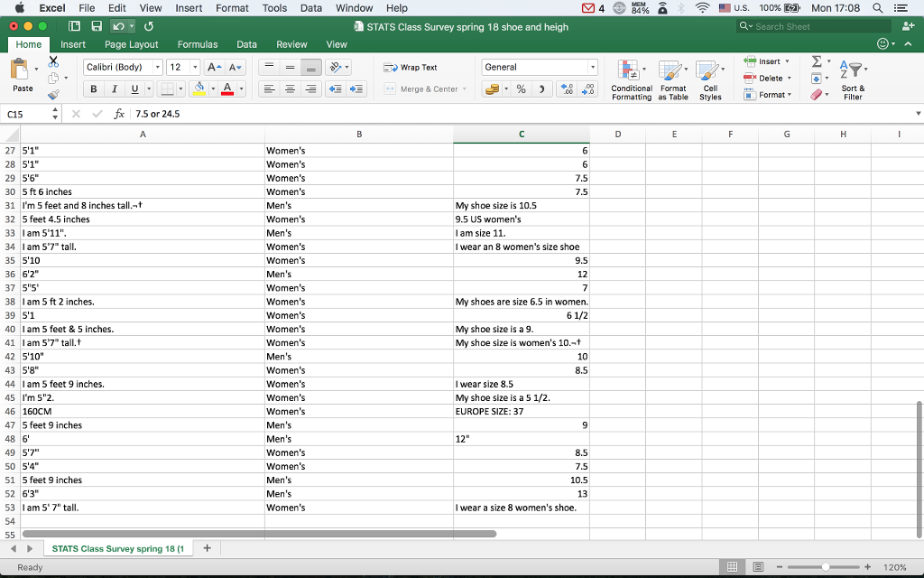Cut selection with scissors icon
The image size is (924, 578).
pyautogui.click(x=53, y=61)
